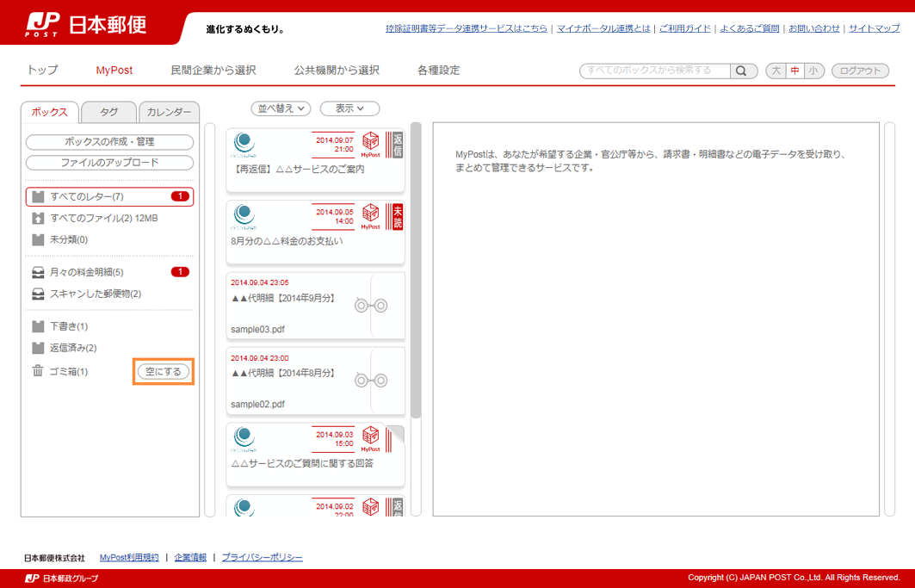The width and height of the screenshot is (915, 588).
Task: Open the MyPost menu item
Action: coord(114,70)
